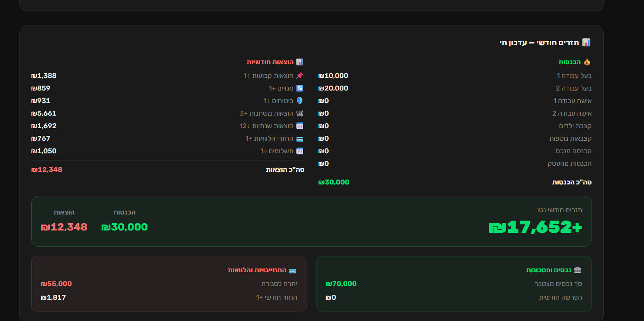The height and width of the screenshot is (321, 644).
Task: Click the הוצאות קבועות ÷1 label
Action: click(x=269, y=76)
